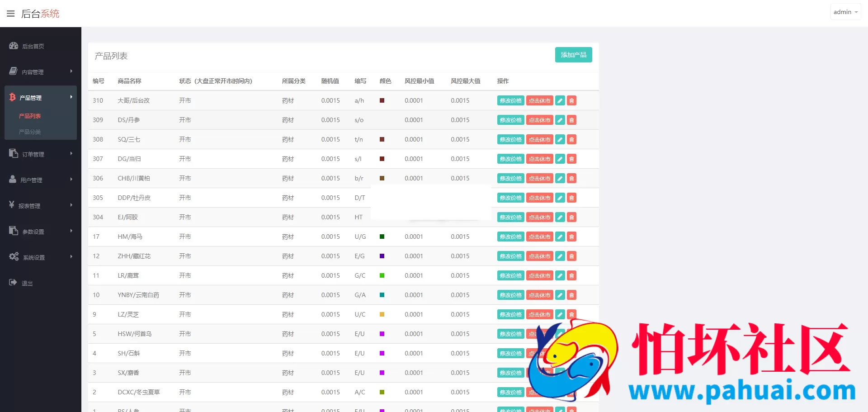The width and height of the screenshot is (868, 412).
Task: Click the green color swatch for LR/鹿茸
Action: click(x=382, y=275)
